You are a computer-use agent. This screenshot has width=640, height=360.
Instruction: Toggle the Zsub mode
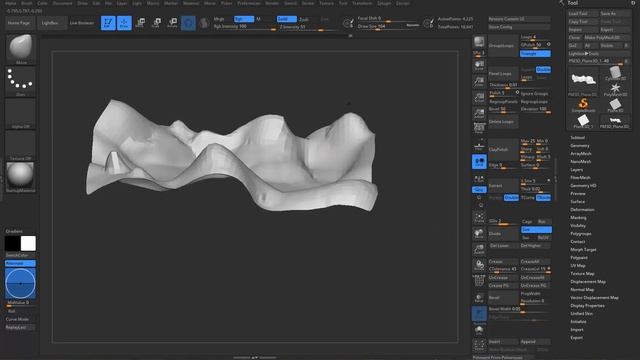click(x=304, y=19)
